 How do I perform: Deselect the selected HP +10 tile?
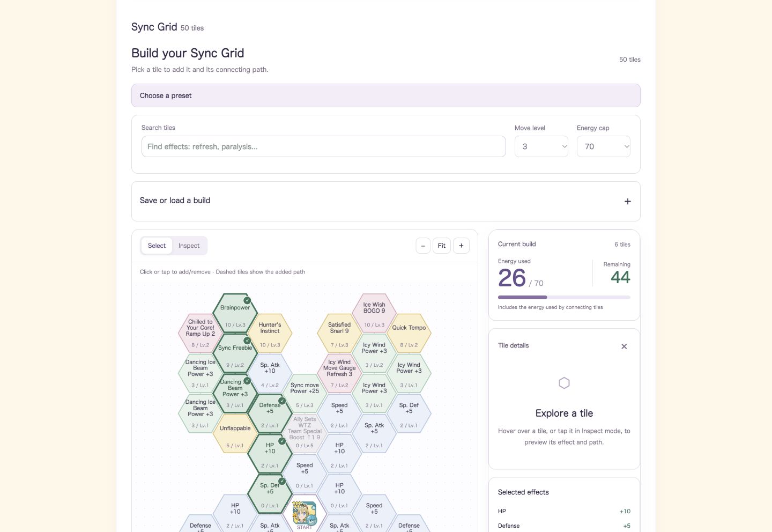[270, 454]
